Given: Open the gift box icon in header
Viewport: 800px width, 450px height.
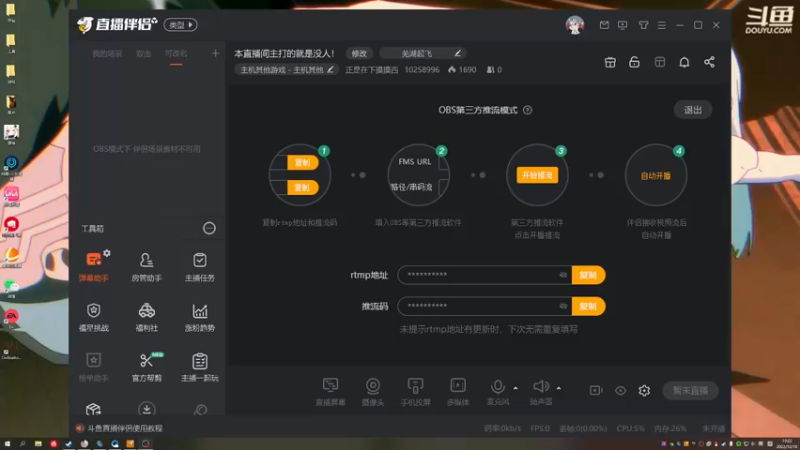Looking at the screenshot, I should (610, 62).
